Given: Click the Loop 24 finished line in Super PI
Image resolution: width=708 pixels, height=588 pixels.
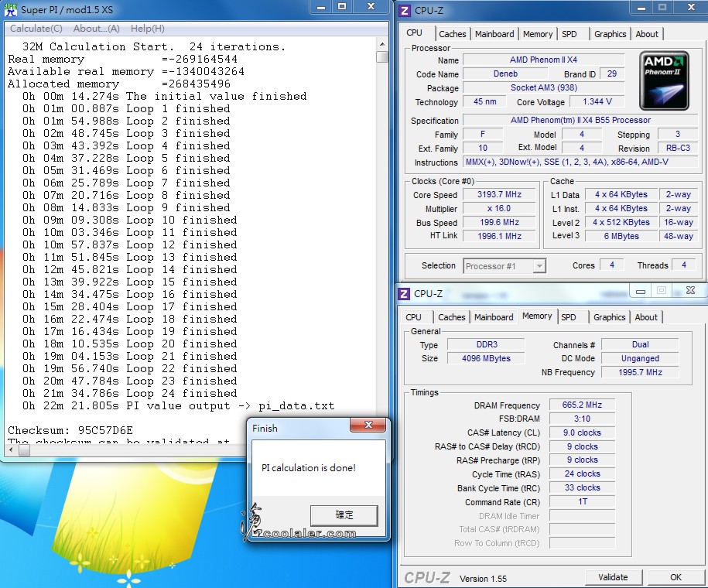Looking at the screenshot, I should pos(129,393).
